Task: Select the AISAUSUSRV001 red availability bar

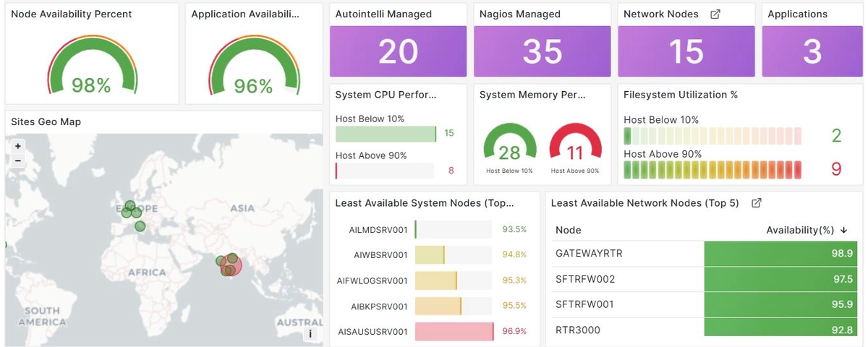Action: [x=454, y=332]
